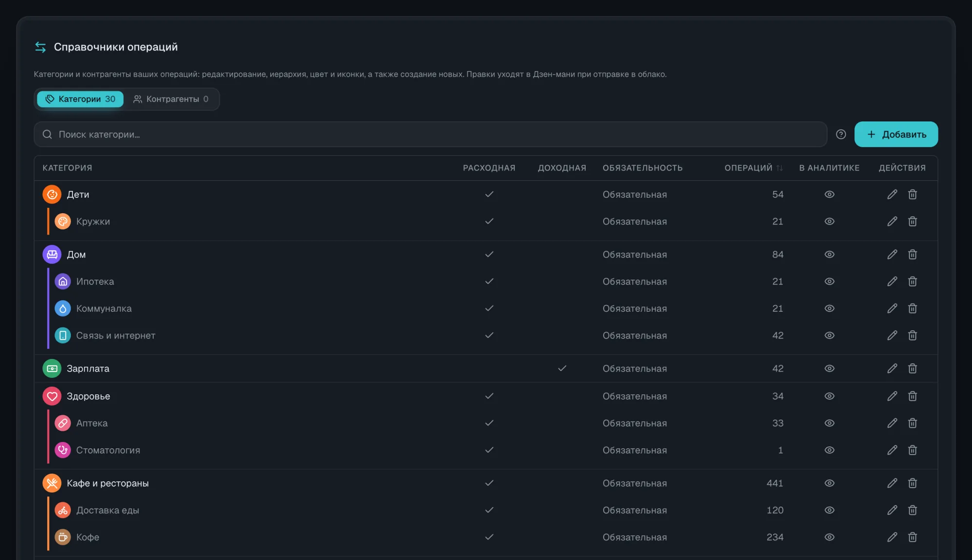Open the help question-mark icon
972x560 pixels.
(841, 135)
